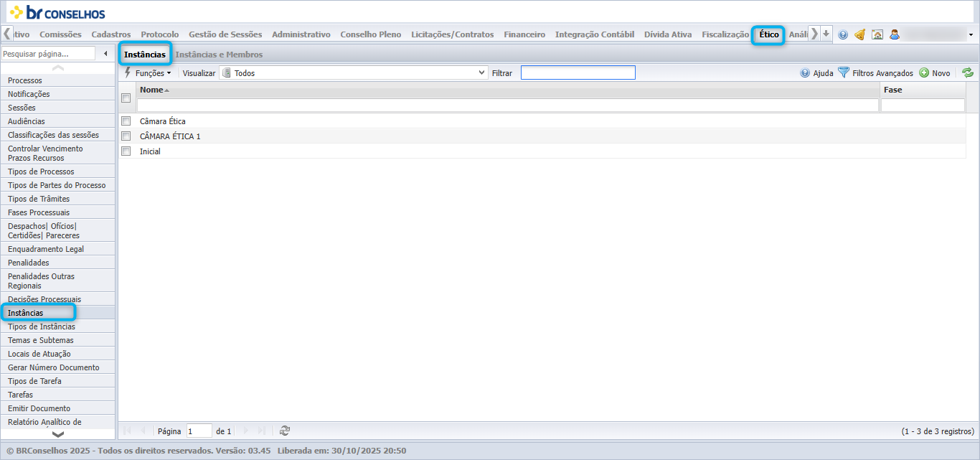Open Tipos de Instâncias in sidebar

[42, 327]
